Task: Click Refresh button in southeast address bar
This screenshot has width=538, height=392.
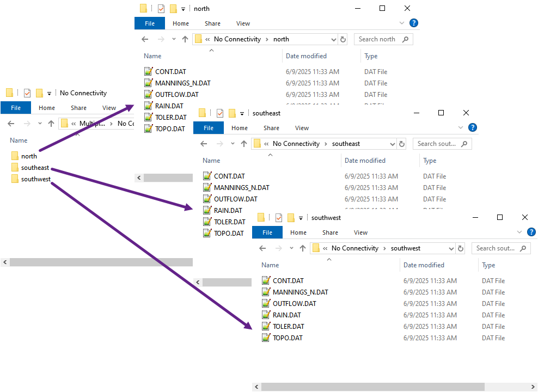Action: 402,144
